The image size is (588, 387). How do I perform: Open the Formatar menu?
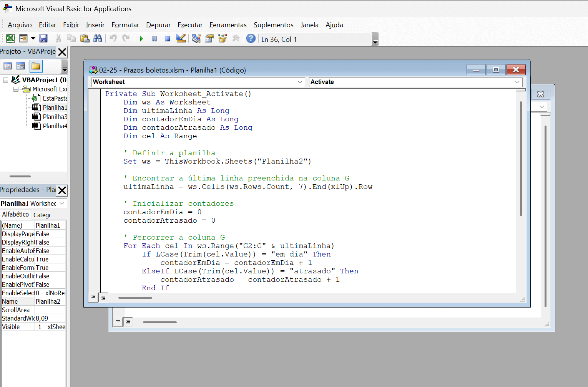(125, 25)
